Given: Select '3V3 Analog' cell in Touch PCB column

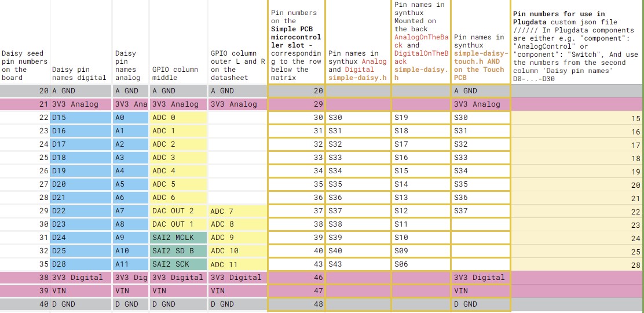Looking at the screenshot, I should [481, 104].
